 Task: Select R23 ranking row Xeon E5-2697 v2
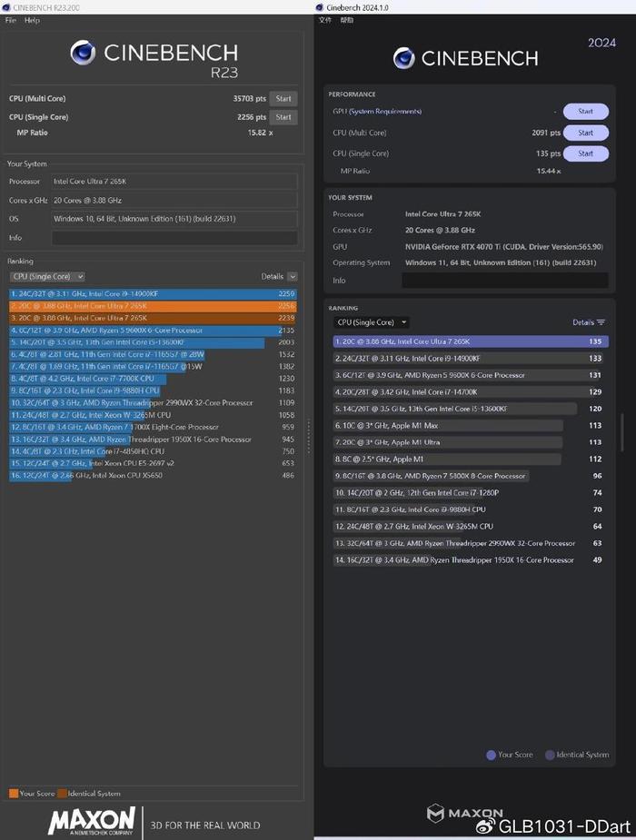[x=153, y=463]
